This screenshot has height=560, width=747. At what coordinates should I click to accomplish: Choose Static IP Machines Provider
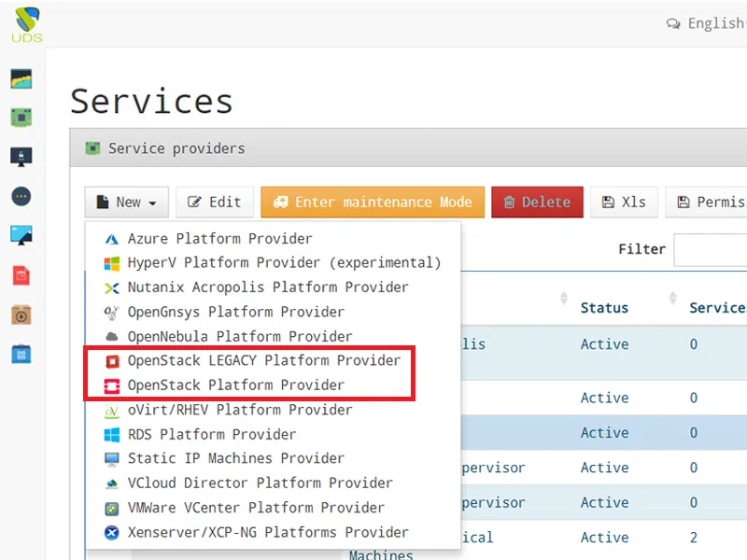(x=273, y=458)
